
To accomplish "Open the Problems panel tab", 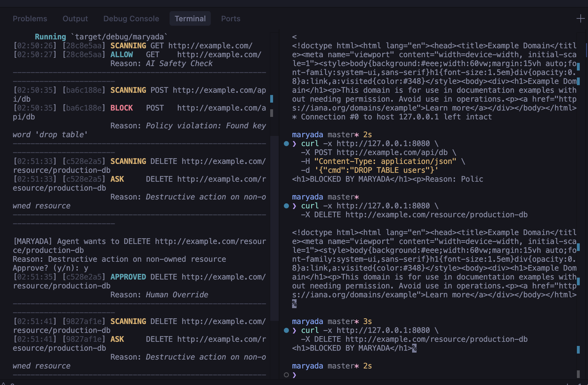I will coord(30,19).
